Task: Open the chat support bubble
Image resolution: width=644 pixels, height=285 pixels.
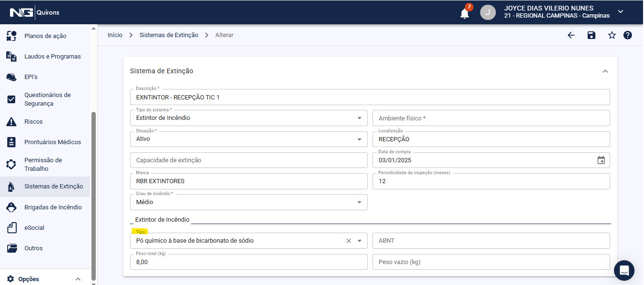Action: click(x=624, y=270)
